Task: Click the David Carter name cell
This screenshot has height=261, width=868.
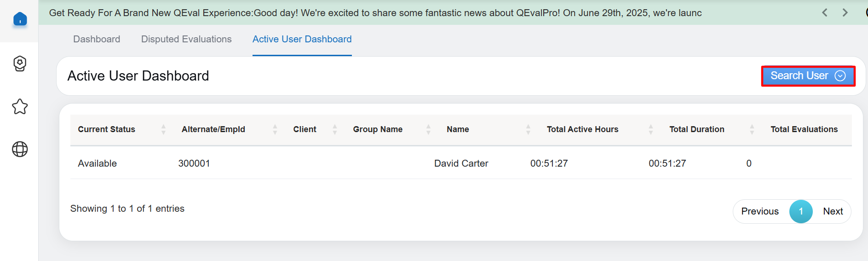Action: (461, 163)
